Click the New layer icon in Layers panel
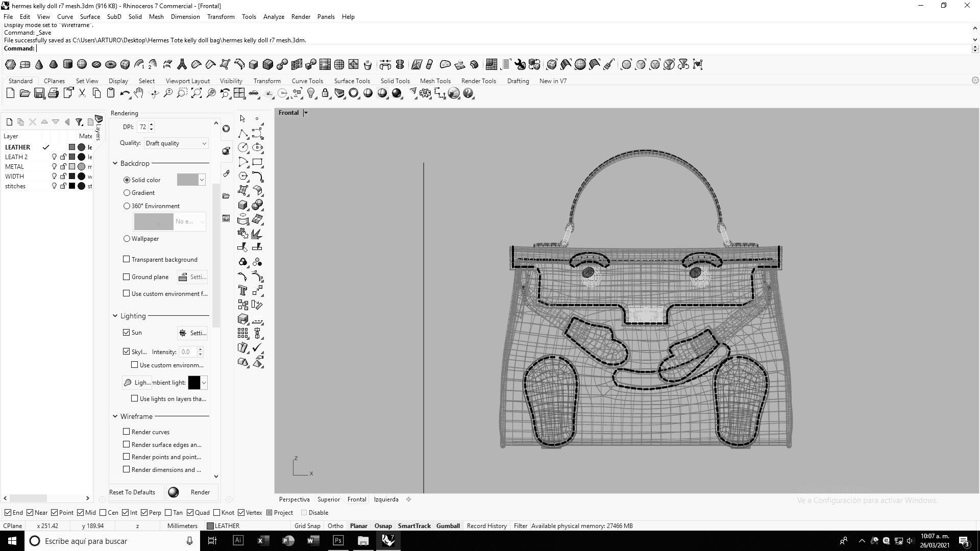Viewport: 980px width, 551px height. (x=9, y=122)
